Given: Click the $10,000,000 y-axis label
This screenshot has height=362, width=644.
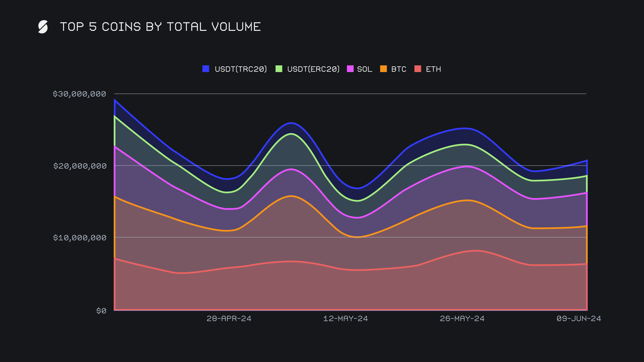Looking at the screenshot, I should point(80,238).
